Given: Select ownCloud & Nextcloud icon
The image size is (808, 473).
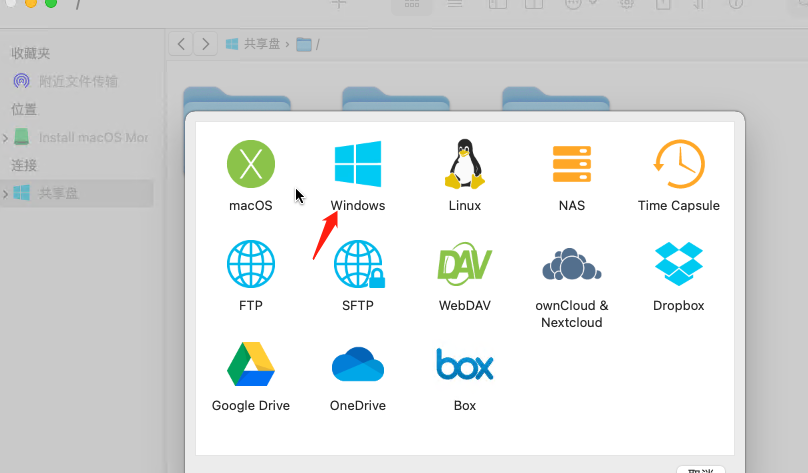Looking at the screenshot, I should pos(571,264).
